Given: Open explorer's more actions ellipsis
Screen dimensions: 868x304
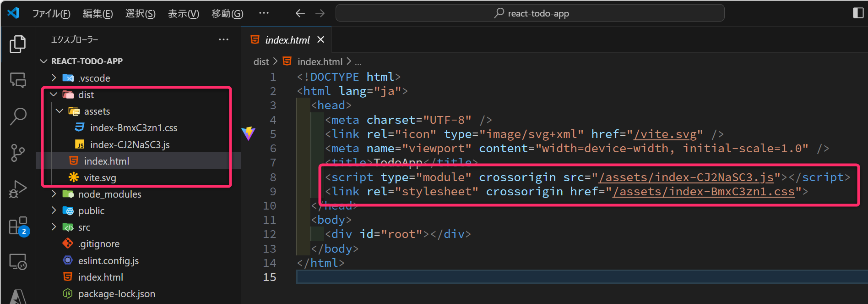Looking at the screenshot, I should (223, 40).
